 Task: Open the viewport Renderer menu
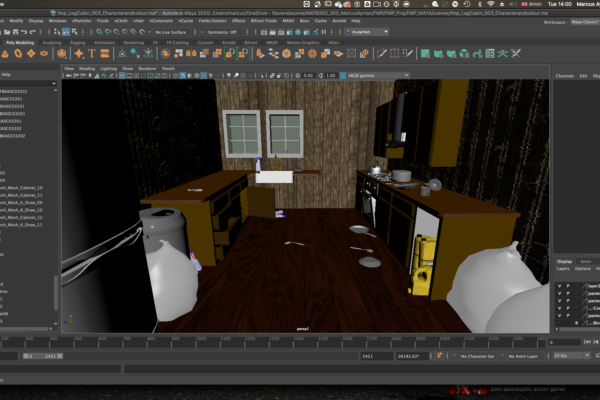pos(147,69)
